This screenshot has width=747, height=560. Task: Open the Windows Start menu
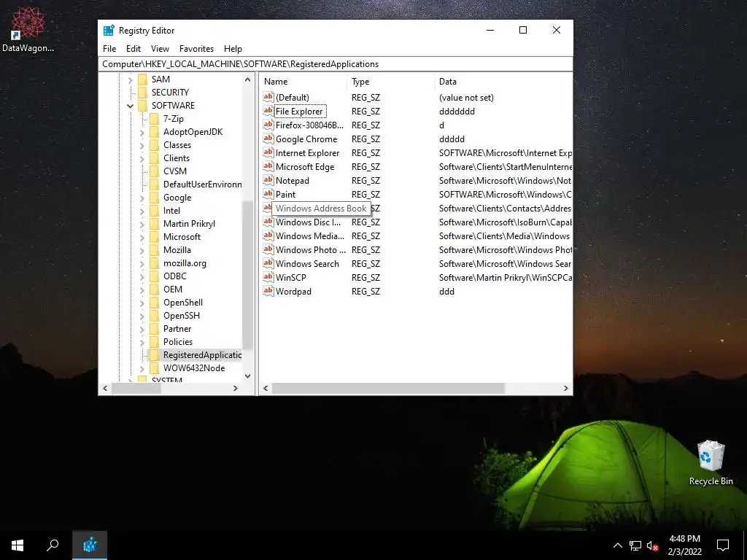18,545
